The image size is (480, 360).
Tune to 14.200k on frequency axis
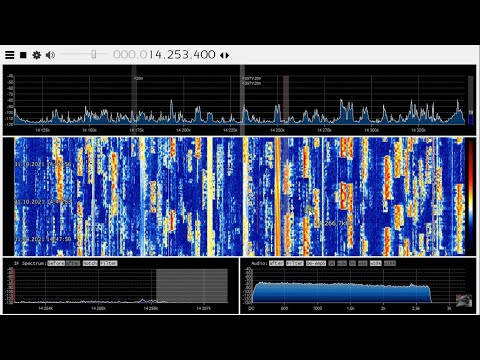(x=183, y=130)
